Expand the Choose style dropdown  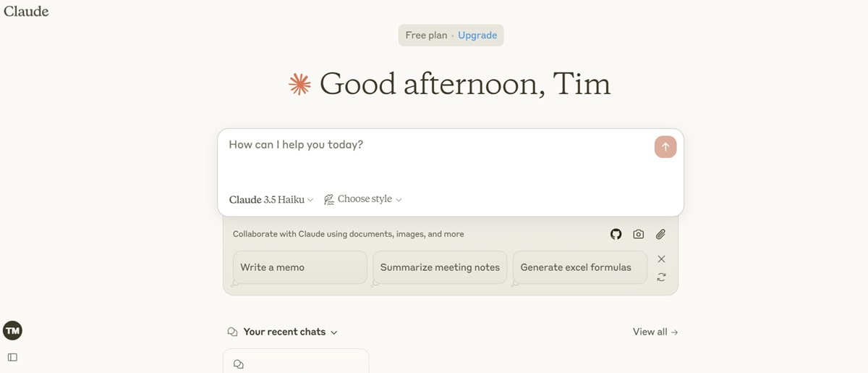363,199
